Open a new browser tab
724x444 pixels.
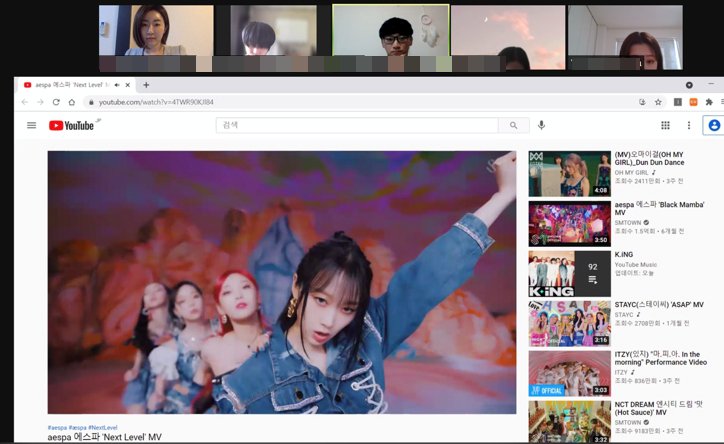pyautogui.click(x=146, y=85)
